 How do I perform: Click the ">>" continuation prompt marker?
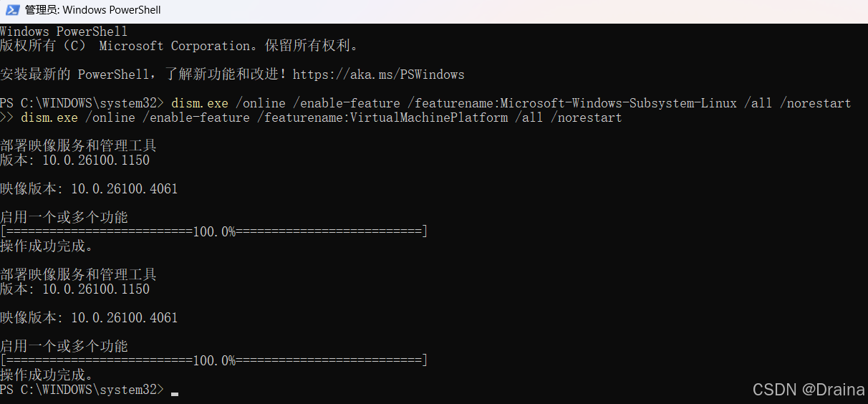pos(6,117)
